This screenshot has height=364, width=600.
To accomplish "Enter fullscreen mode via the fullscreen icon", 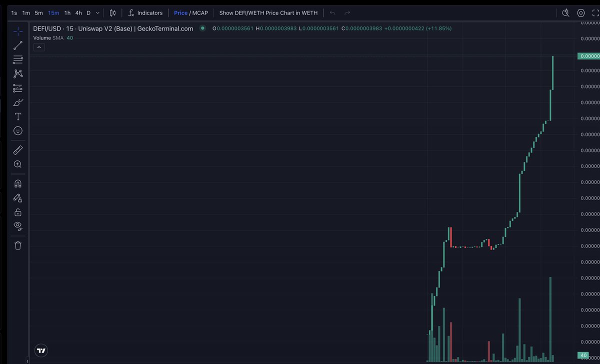I will coord(595,12).
